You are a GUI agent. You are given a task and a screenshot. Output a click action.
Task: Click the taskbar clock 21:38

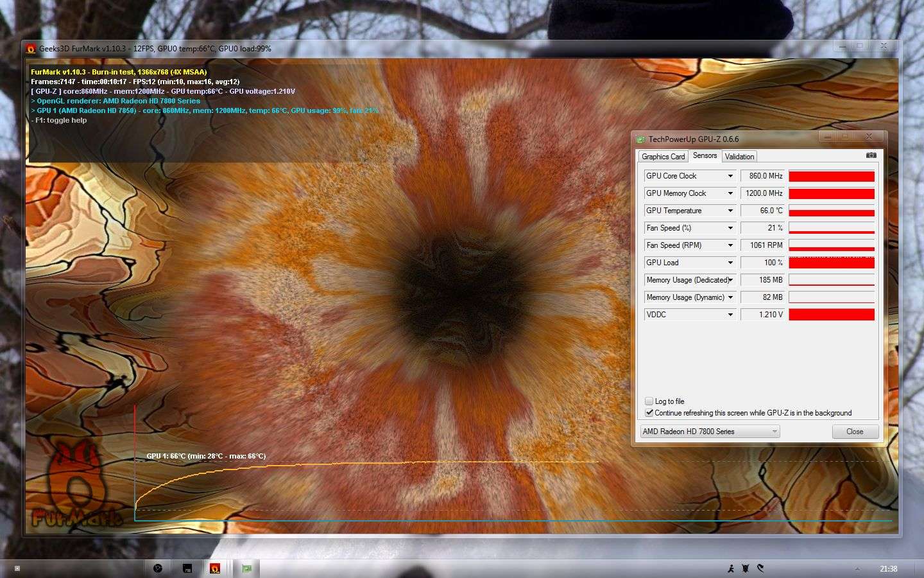tap(889, 568)
